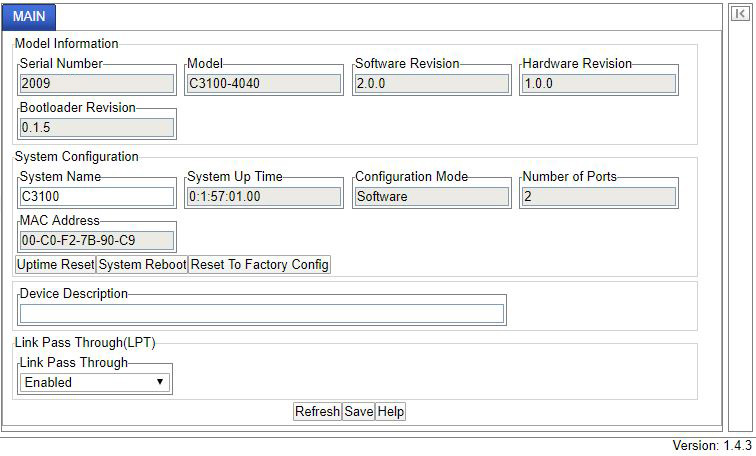
Task: Click the MAC Address field
Action: point(97,241)
